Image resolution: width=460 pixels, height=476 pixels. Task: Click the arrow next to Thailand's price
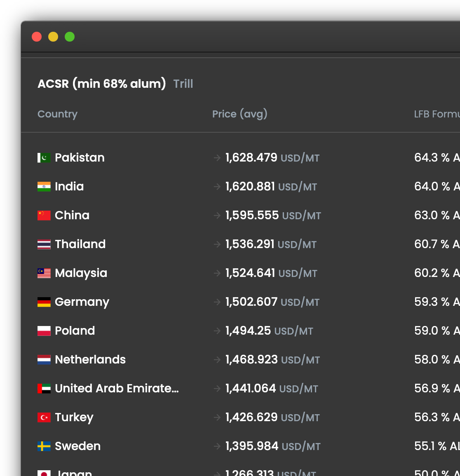pyautogui.click(x=217, y=244)
